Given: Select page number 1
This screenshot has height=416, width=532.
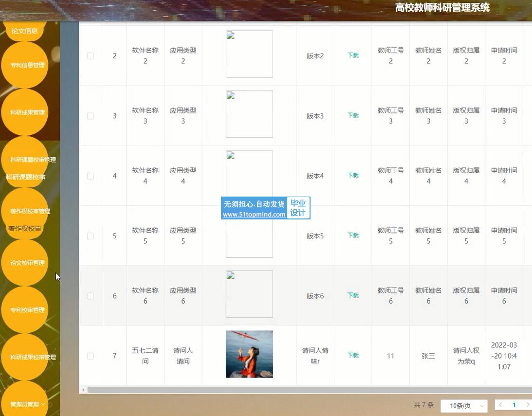Looking at the screenshot, I should 514,405.
